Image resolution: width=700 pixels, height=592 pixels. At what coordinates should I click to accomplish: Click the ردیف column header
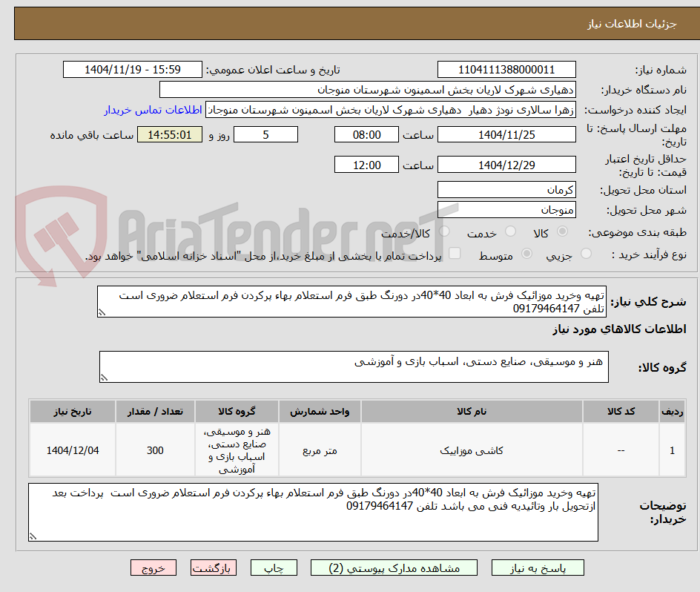pyautogui.click(x=673, y=412)
